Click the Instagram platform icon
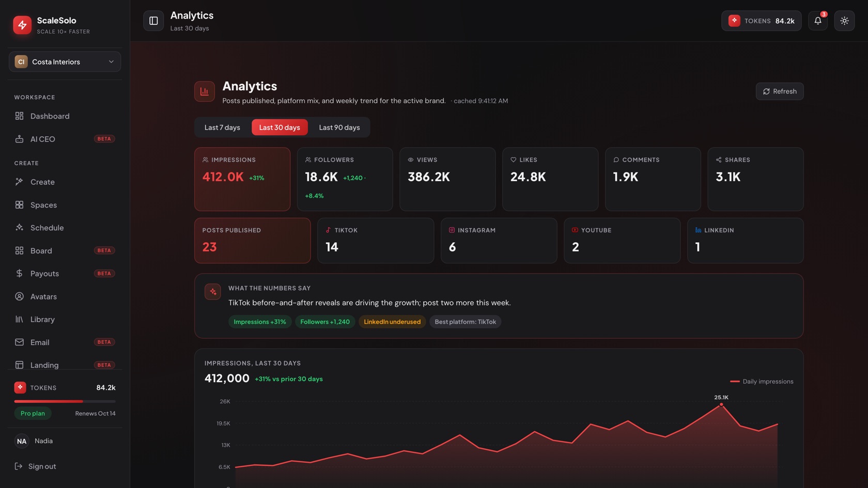Screen dimensions: 868x488 click(x=452, y=230)
